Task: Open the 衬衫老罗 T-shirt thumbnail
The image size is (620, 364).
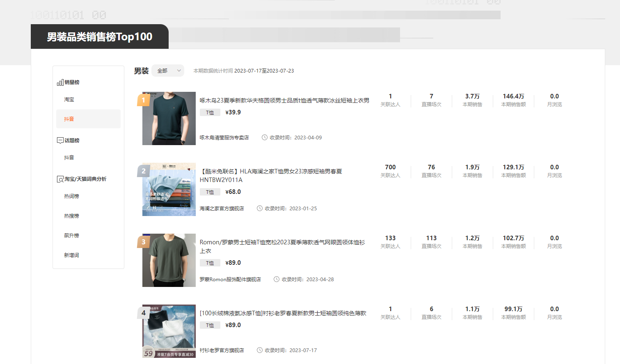Action: [x=169, y=331]
